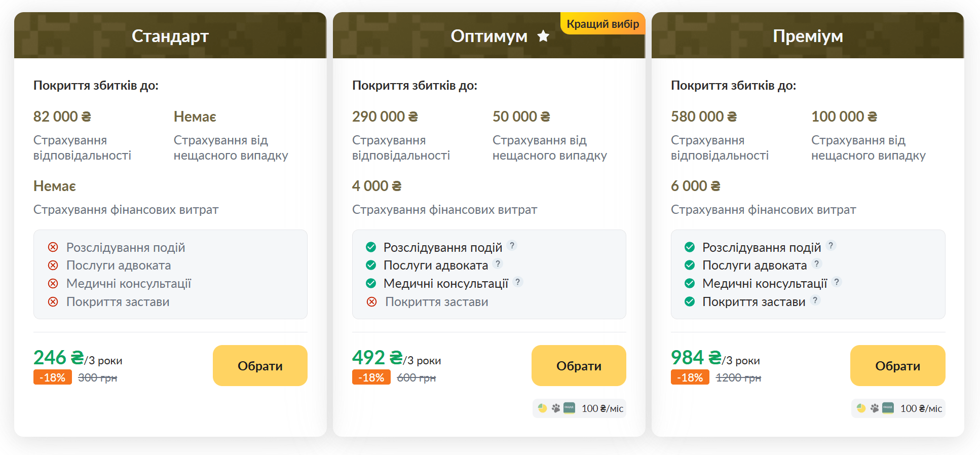Click the green check beside Медичні консультації in Оптимум
Viewport: 980px width, 455px height.
[371, 284]
